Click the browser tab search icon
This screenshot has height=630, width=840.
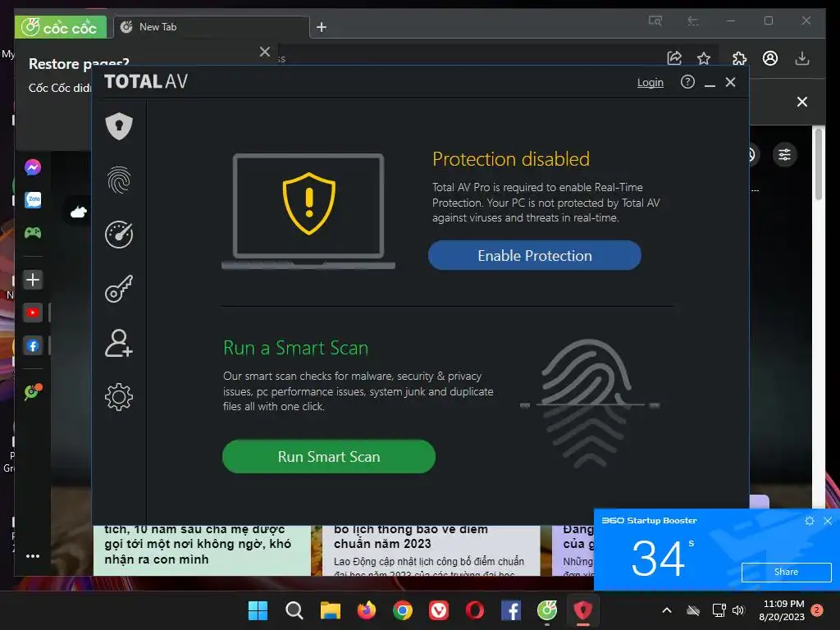[x=655, y=21]
